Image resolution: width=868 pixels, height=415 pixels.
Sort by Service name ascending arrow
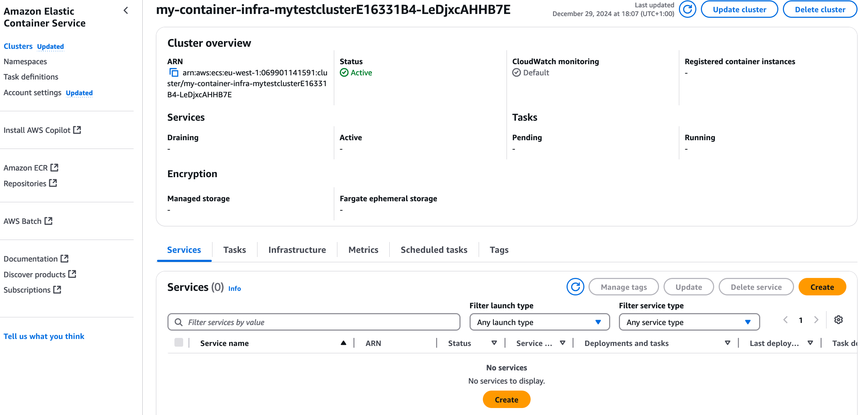[x=343, y=343]
